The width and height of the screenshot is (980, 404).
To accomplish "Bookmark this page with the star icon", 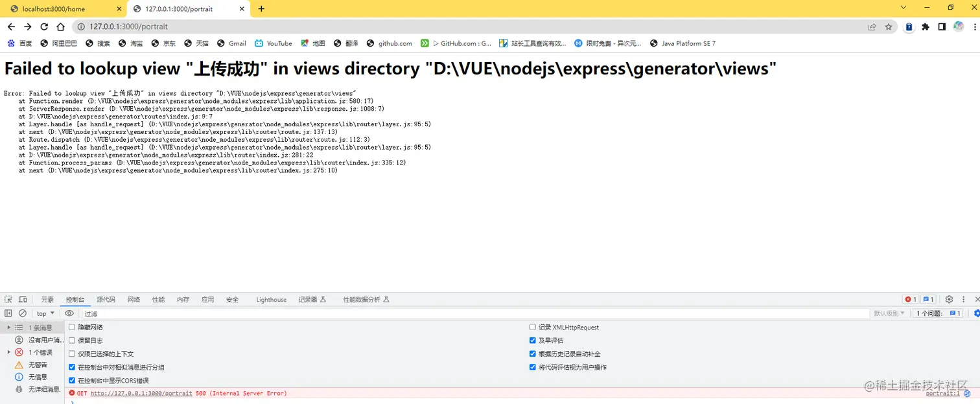I will click(x=889, y=27).
